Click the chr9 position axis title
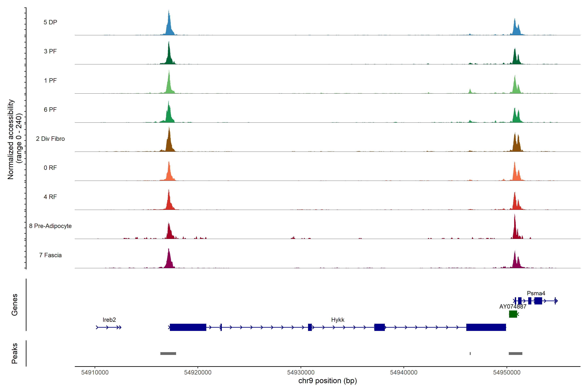This screenshot has height=392, width=588. [327, 381]
